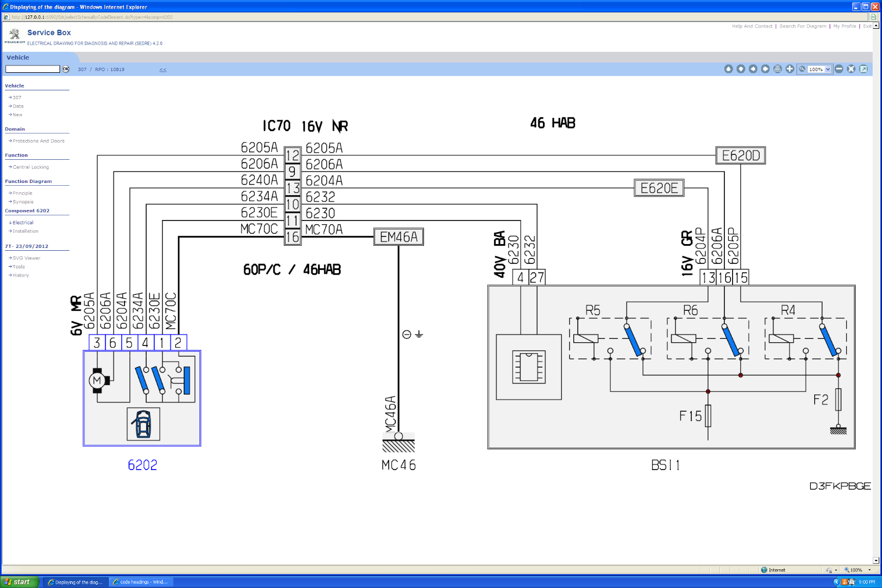Click the car door icon inside component 6202
882x588 pixels.
click(143, 424)
